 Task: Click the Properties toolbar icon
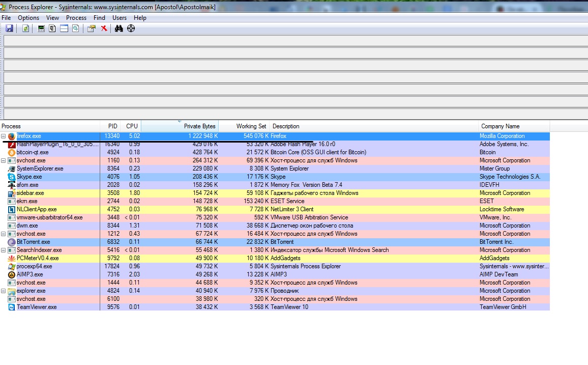(91, 29)
